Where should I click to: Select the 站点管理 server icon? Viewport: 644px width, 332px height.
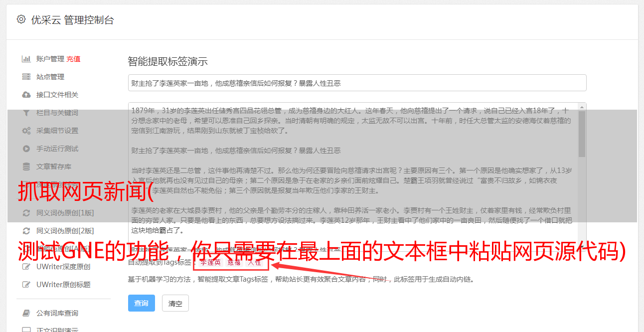[x=26, y=77]
